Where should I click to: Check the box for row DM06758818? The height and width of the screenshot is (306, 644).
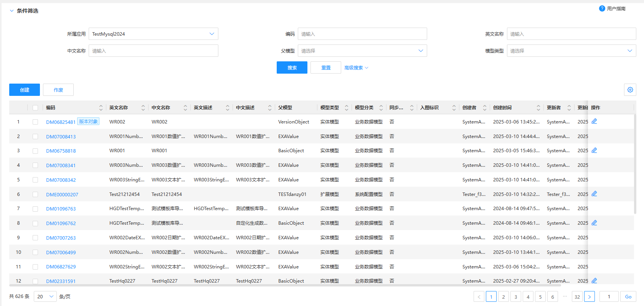point(35,151)
